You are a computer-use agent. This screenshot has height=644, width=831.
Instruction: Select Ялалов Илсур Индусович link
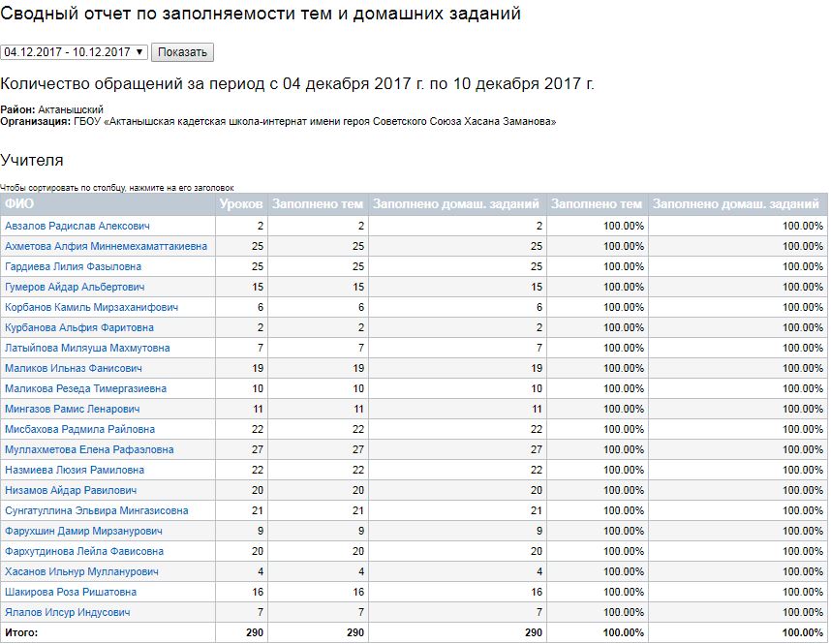click(x=68, y=612)
